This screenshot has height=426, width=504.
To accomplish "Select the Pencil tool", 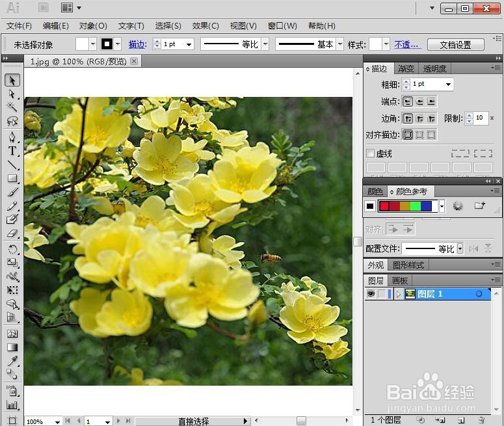I will [12, 206].
